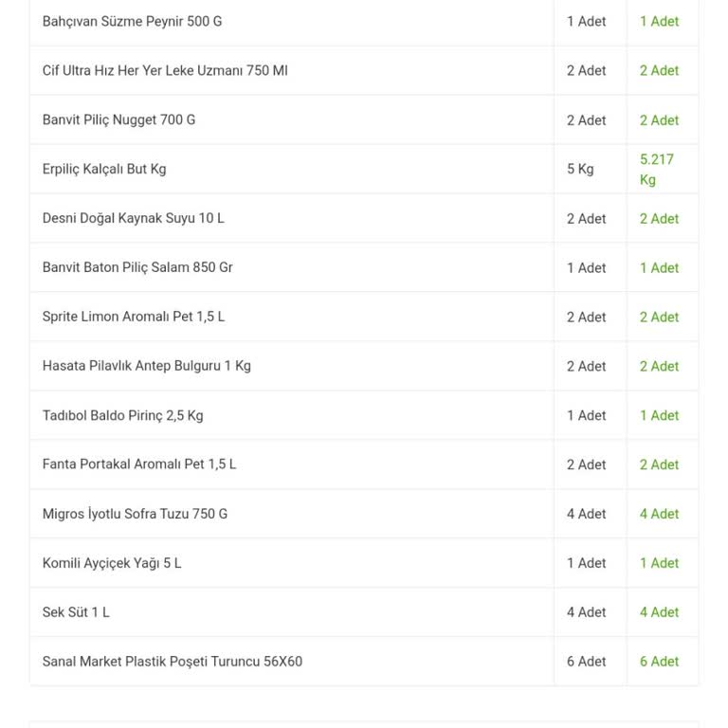Image resolution: width=728 pixels, height=728 pixels.
Task: Click the ordered 5 Kg quantity
Action: 580,169
